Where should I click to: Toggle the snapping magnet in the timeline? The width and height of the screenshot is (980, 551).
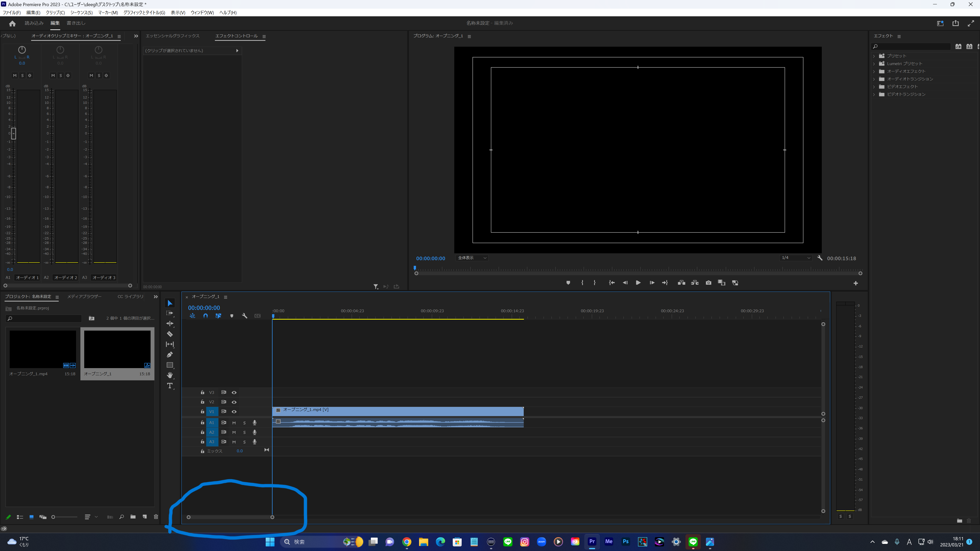click(x=205, y=316)
